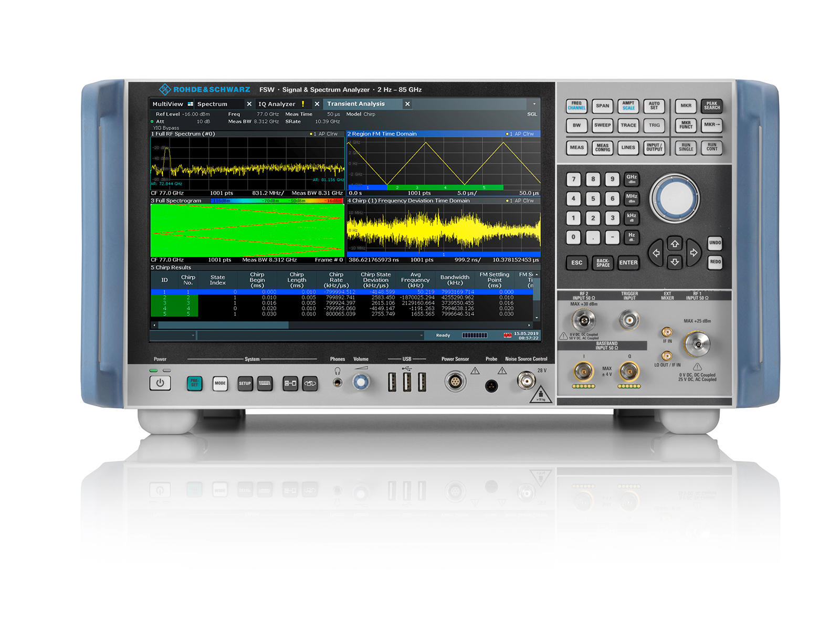
Task: Tap the decimal point key
Action: [593, 237]
